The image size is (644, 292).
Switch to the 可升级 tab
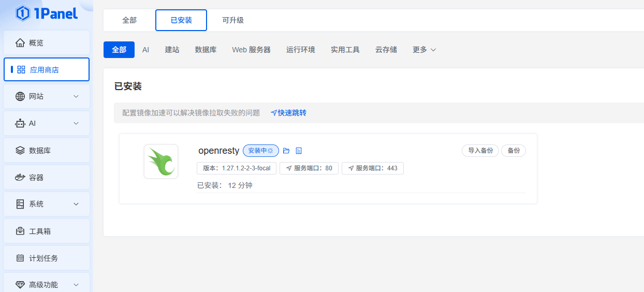coord(233,20)
